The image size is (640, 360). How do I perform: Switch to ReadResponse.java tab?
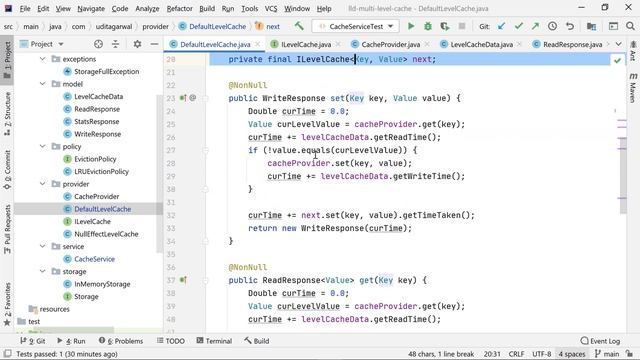[x=572, y=44]
